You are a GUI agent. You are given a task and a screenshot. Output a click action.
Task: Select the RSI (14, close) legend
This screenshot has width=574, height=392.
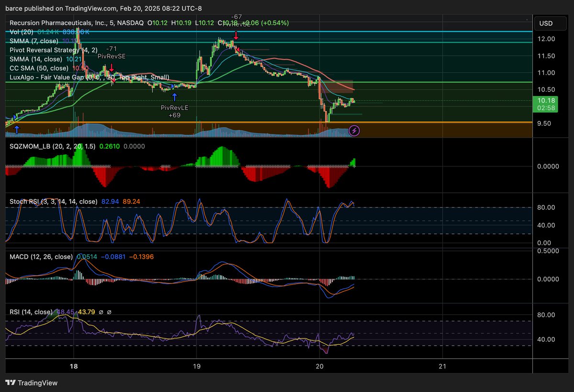(x=31, y=312)
